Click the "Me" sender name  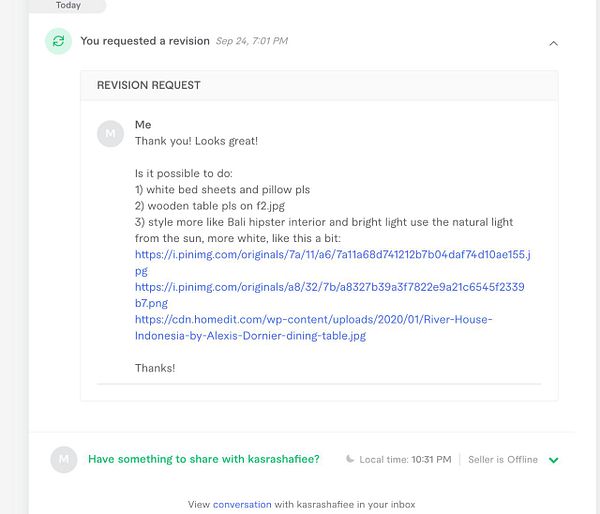[x=143, y=125]
